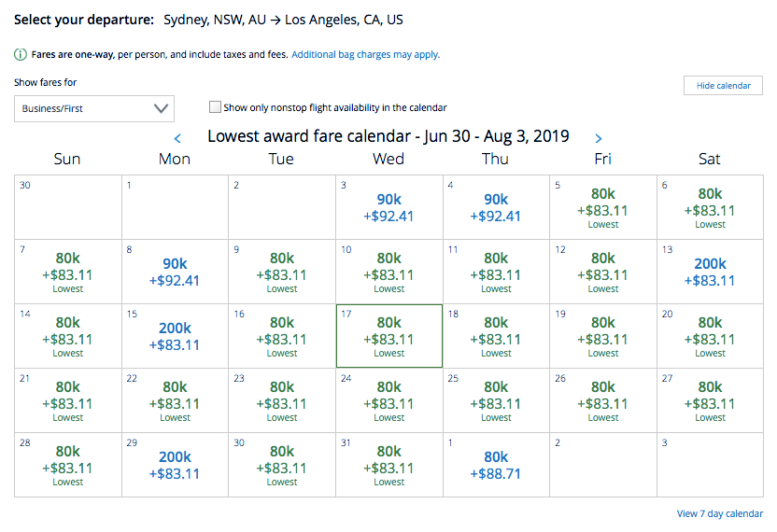Choose August 1 80k +$88.71 fare
This screenshot has height=532, width=777.
coord(496,465)
